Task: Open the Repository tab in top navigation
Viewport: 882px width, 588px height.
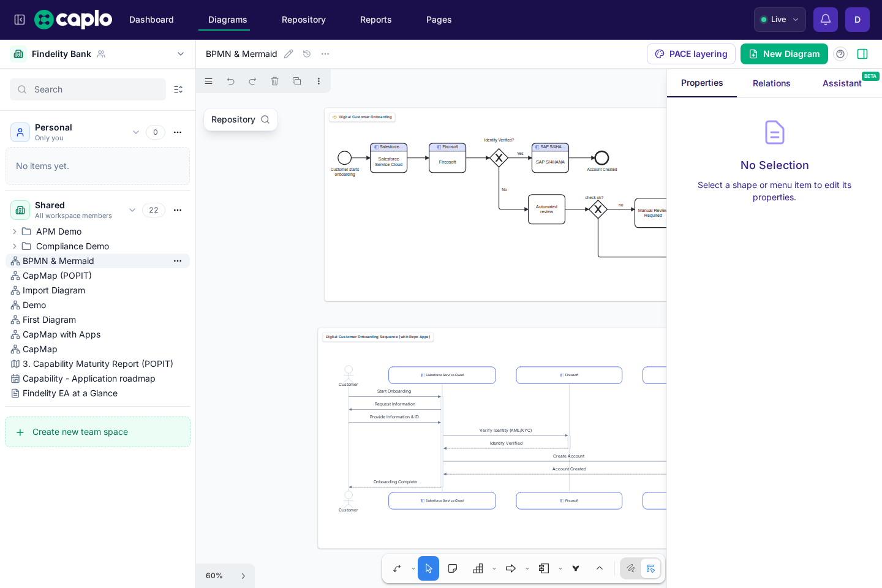Action: pos(304,20)
